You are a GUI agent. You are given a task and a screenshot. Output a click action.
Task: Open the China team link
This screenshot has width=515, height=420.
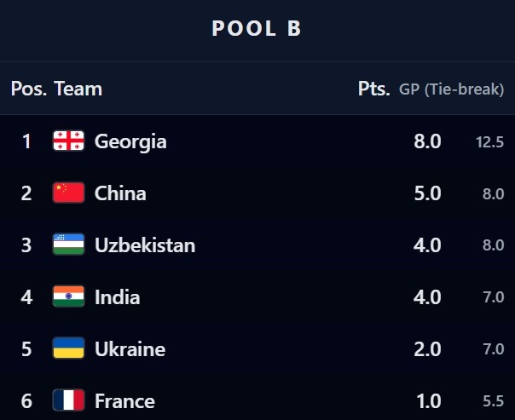click(x=120, y=193)
